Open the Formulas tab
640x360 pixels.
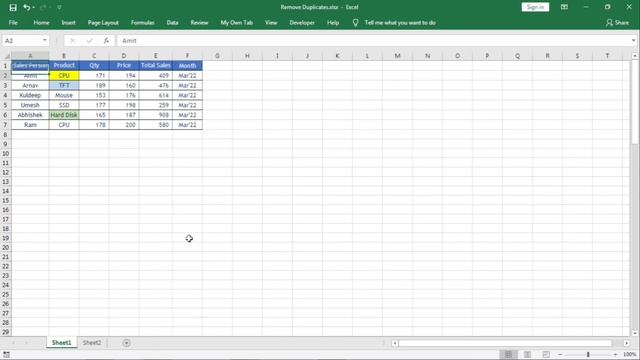(x=142, y=22)
